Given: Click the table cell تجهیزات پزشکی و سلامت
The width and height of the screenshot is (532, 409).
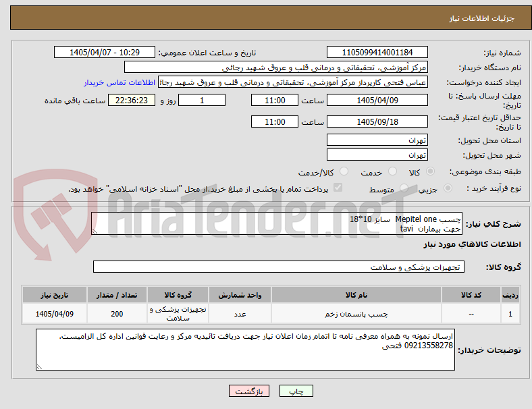Looking at the screenshot, I should [178, 314].
